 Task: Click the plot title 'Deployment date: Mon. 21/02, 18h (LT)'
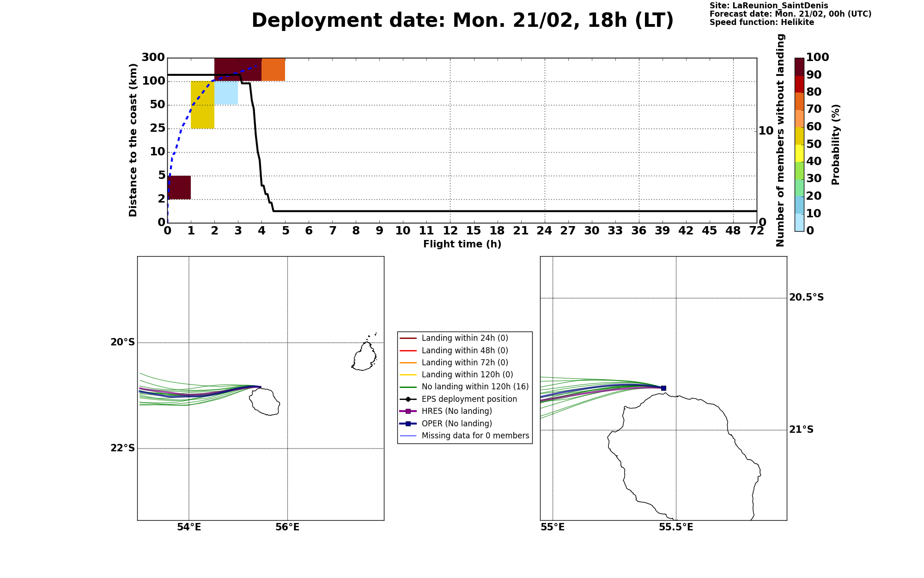pos(462,21)
